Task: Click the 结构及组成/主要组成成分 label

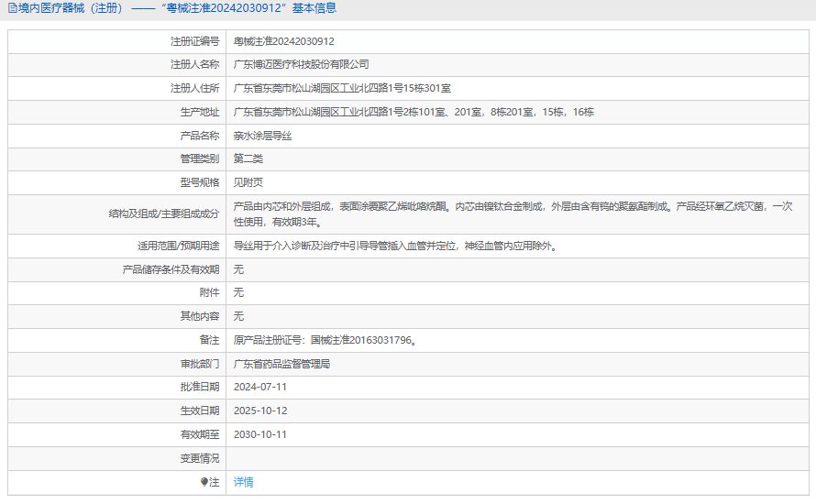Action: (x=164, y=214)
